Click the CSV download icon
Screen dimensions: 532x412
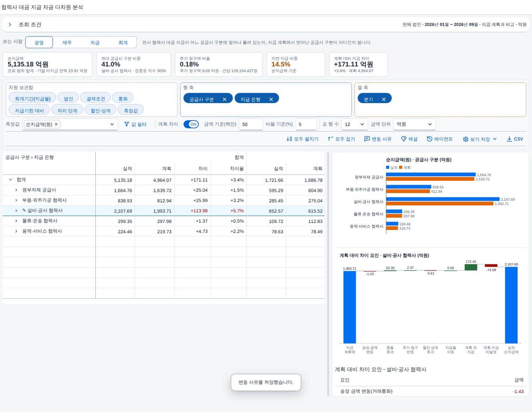[x=509, y=139]
